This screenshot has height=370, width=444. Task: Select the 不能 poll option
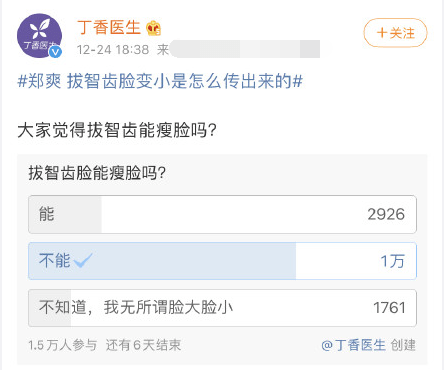[222, 261]
